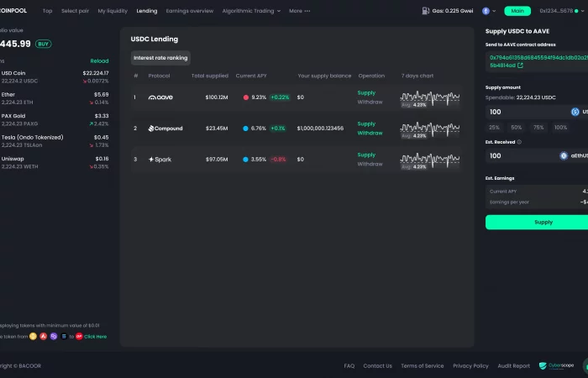This screenshot has height=378, width=588.
Task: Click the gas pump icon
Action: pyautogui.click(x=426, y=11)
